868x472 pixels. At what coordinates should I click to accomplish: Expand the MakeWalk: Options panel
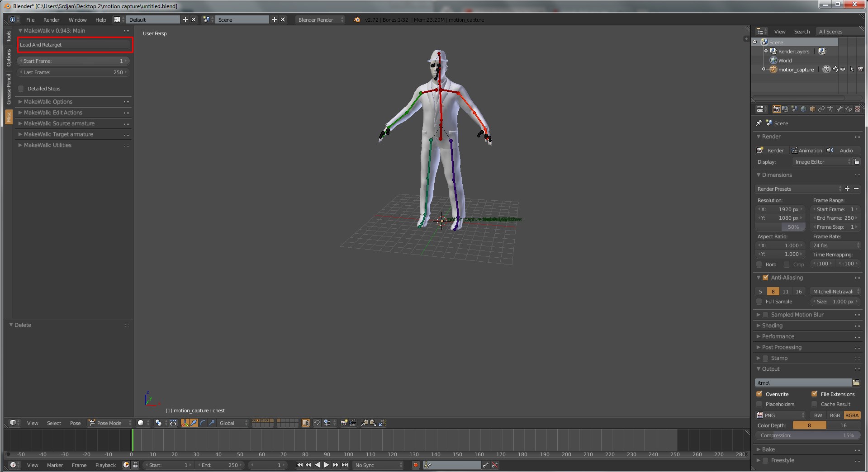coord(48,102)
